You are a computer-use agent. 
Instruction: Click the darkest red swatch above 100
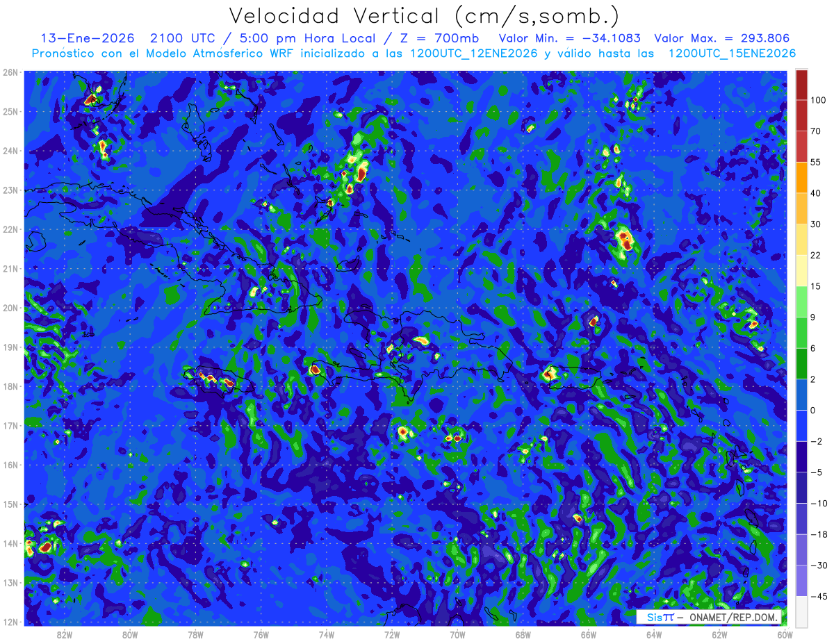[x=801, y=85]
